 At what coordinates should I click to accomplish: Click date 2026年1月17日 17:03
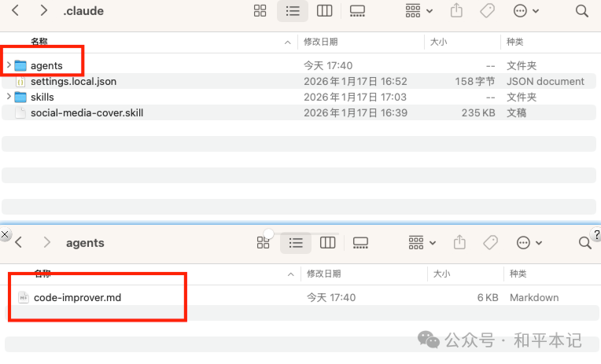[x=356, y=97]
